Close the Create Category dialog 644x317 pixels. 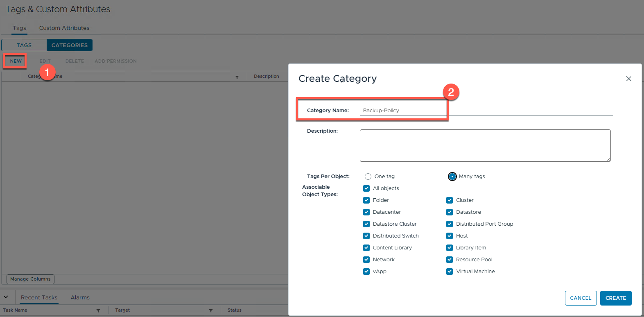[628, 79]
